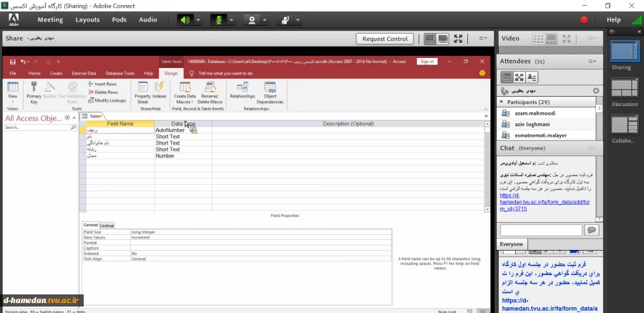Open the speaker options dropdown arrow

point(198,20)
